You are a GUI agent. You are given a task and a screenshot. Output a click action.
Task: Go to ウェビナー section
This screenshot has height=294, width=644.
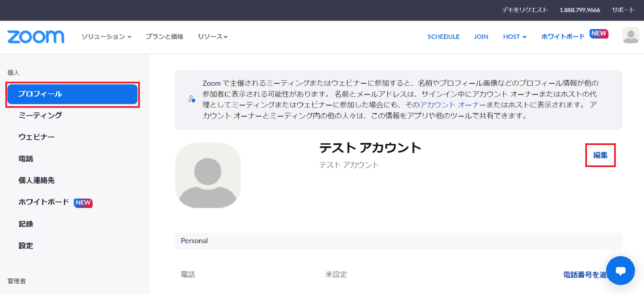pyautogui.click(x=37, y=137)
